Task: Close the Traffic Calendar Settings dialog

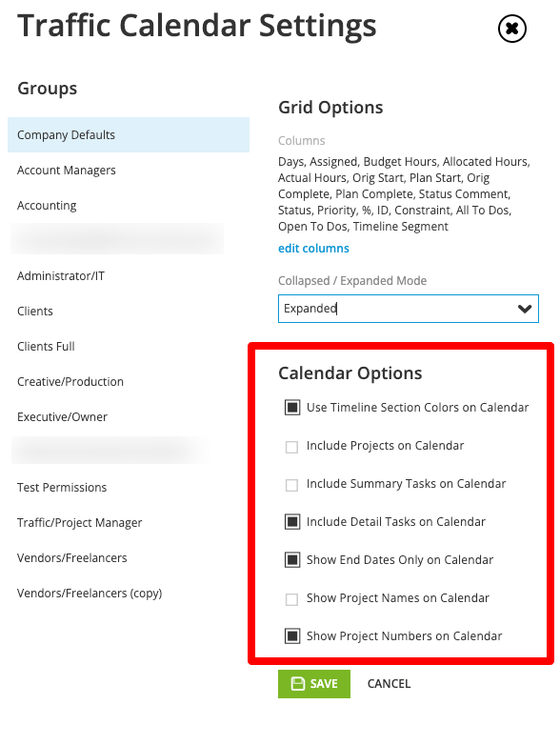Action: (512, 29)
